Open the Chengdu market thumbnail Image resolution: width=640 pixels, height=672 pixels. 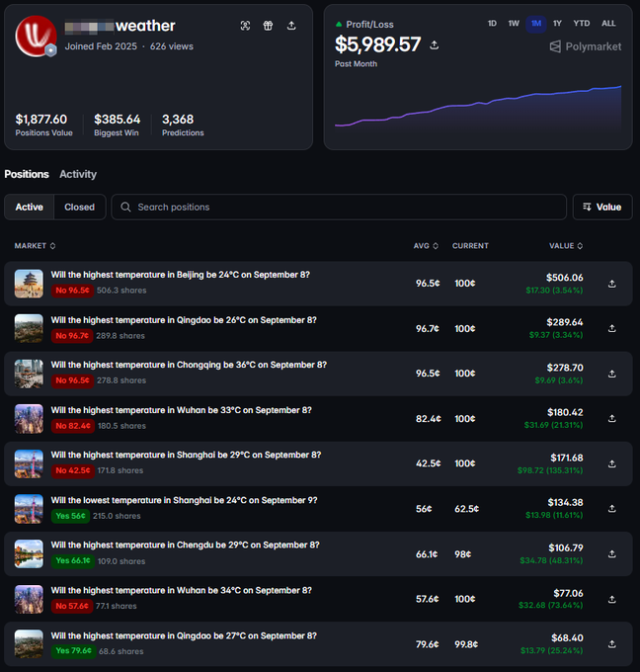29,553
